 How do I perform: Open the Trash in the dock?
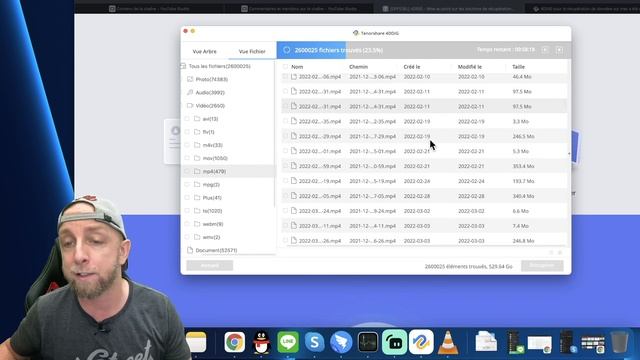coord(620,342)
